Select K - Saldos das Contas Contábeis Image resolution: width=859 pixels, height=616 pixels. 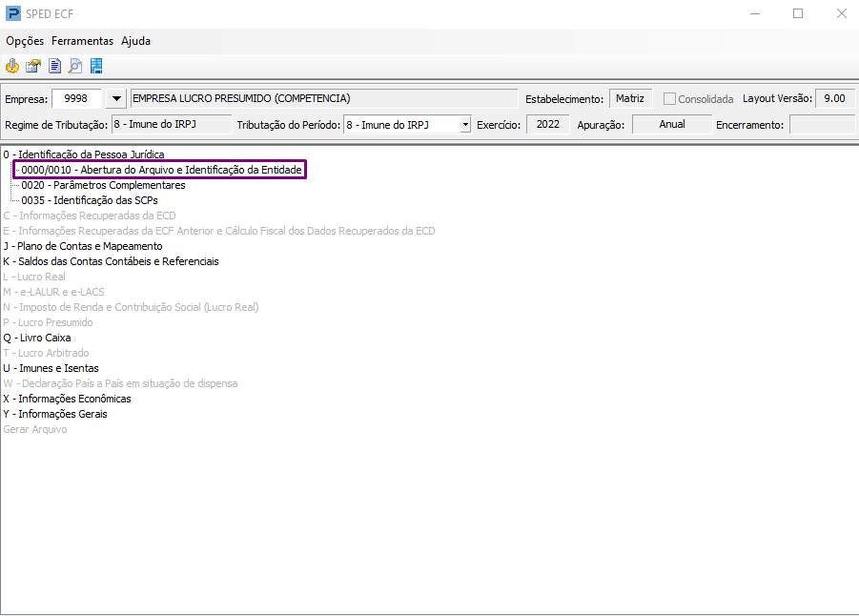(112, 262)
